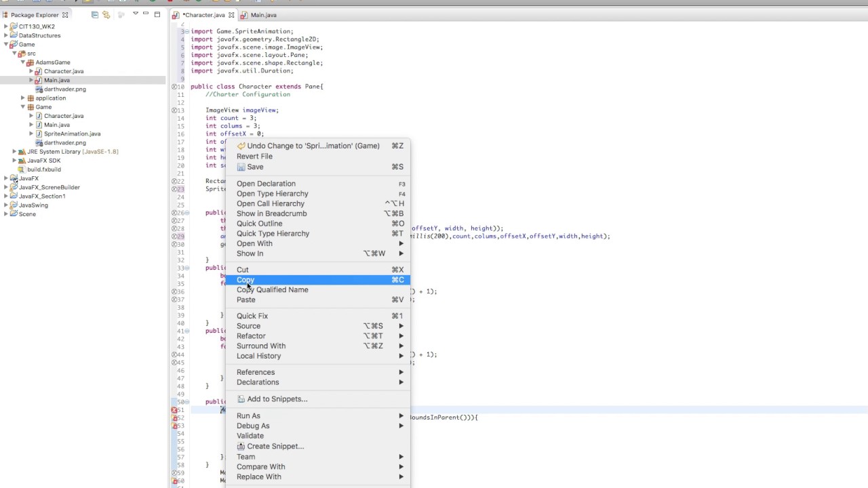
Task: Expand JRE System Library node
Action: (x=14, y=152)
